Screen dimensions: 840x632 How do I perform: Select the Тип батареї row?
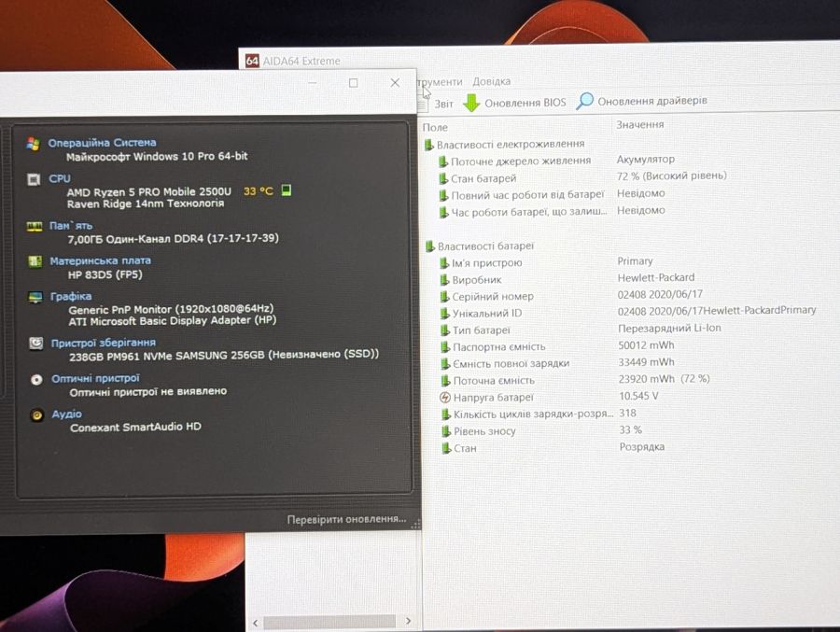point(581,330)
